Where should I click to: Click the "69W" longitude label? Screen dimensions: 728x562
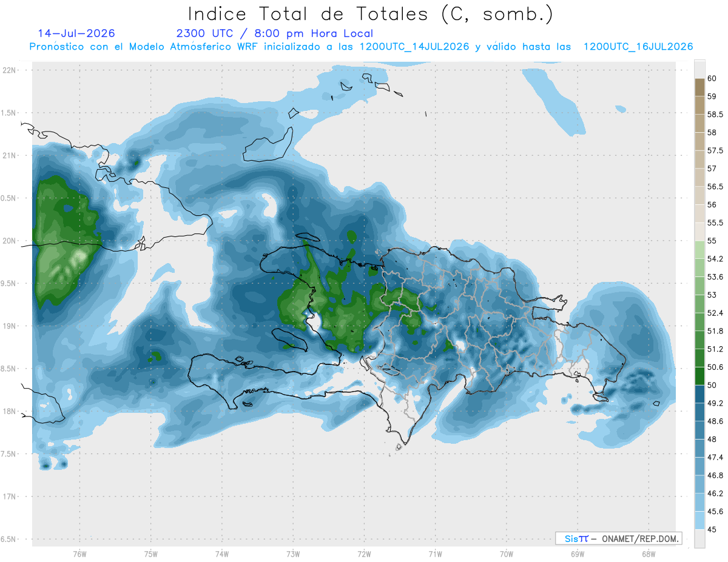[x=578, y=553]
